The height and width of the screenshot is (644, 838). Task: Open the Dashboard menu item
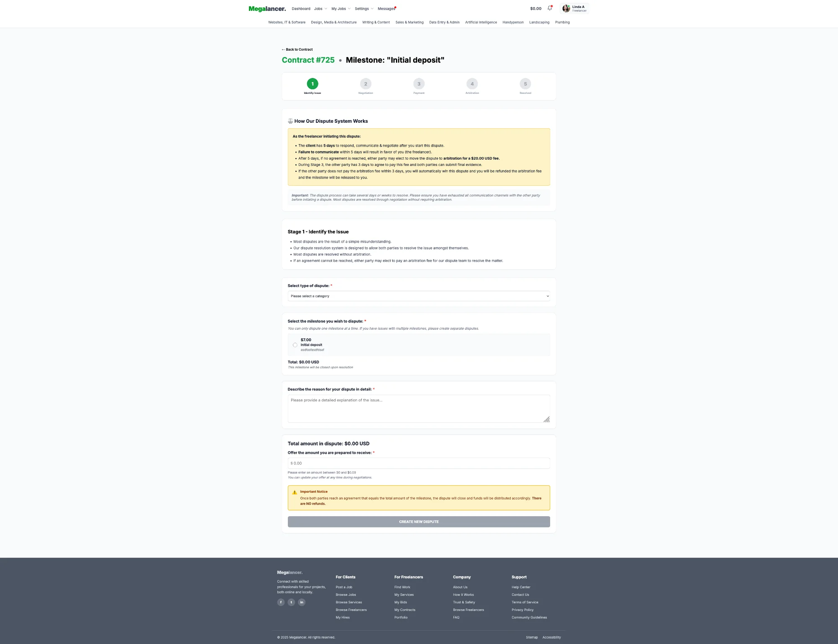[301, 8]
